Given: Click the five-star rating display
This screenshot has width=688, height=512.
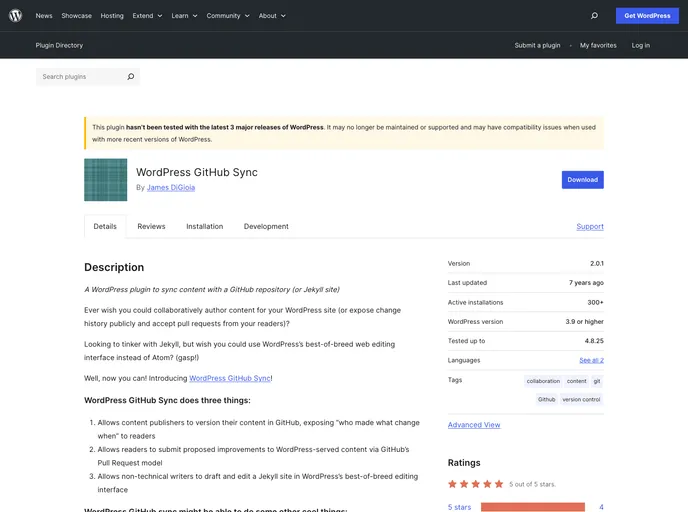Looking at the screenshot, I should pos(476,484).
